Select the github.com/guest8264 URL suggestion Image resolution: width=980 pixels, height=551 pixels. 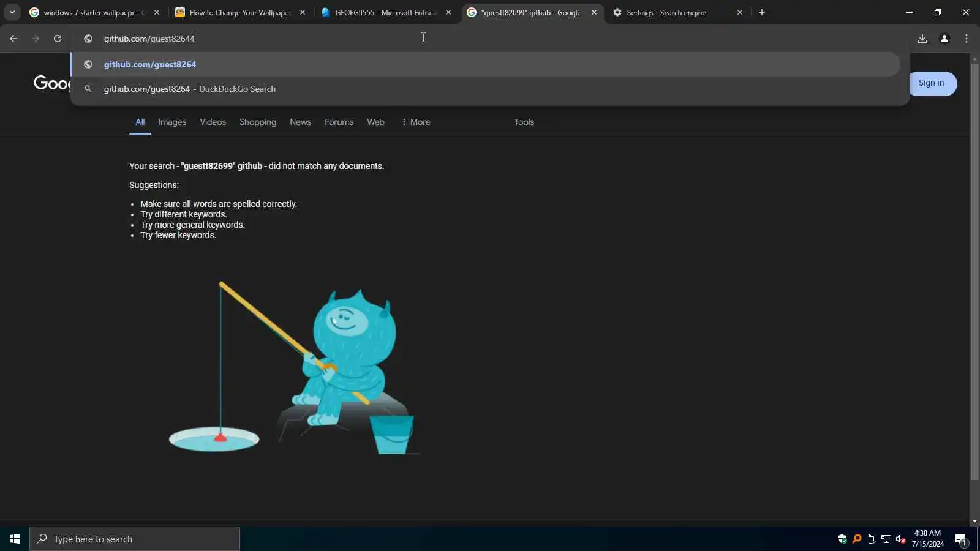(485, 64)
